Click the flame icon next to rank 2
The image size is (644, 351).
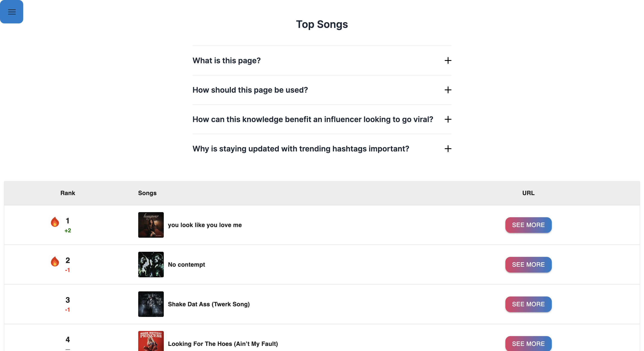point(55,262)
